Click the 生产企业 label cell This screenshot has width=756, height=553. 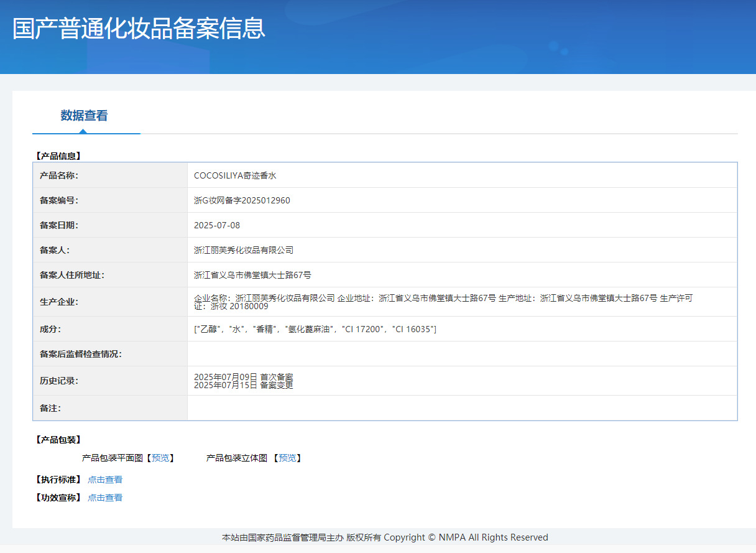pyautogui.click(x=110, y=302)
